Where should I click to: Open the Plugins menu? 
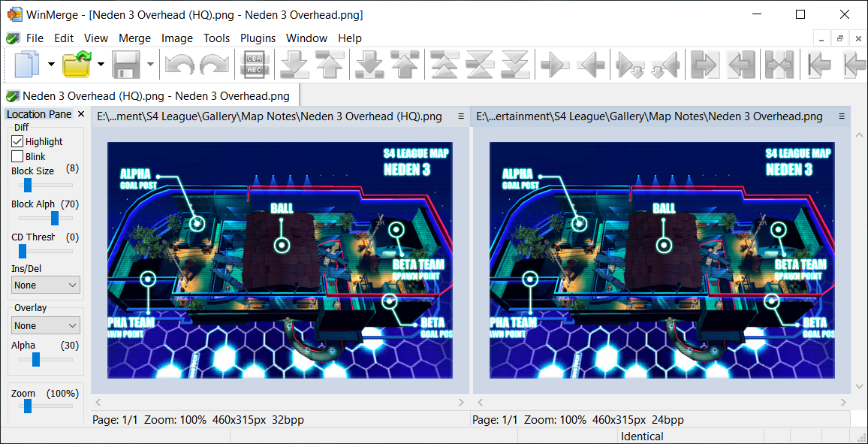258,38
